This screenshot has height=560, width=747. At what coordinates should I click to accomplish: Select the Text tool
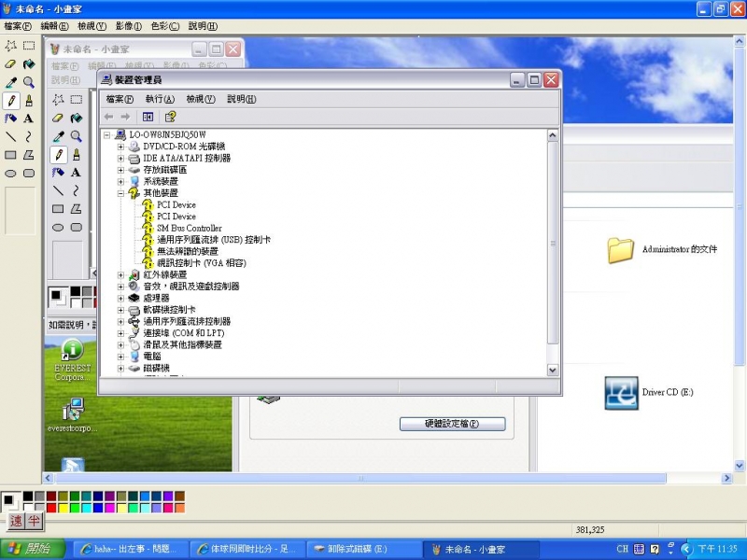31,119
